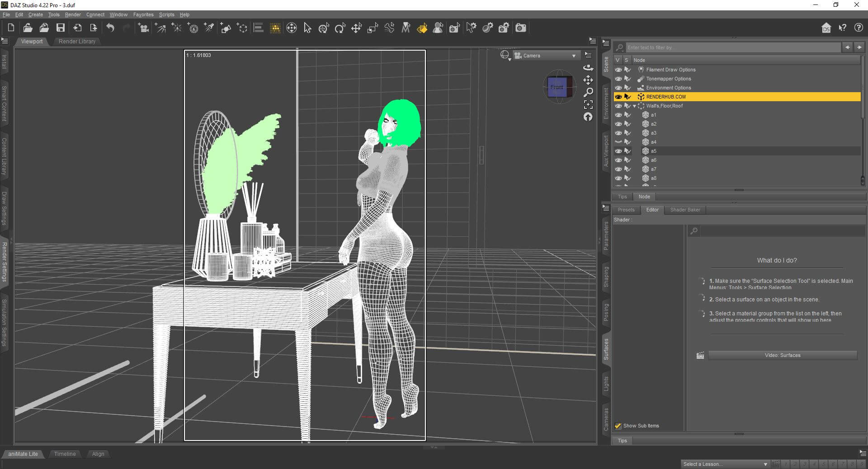
Task: Collapse the Wall's,Floor,Roof tree node
Action: click(x=634, y=106)
